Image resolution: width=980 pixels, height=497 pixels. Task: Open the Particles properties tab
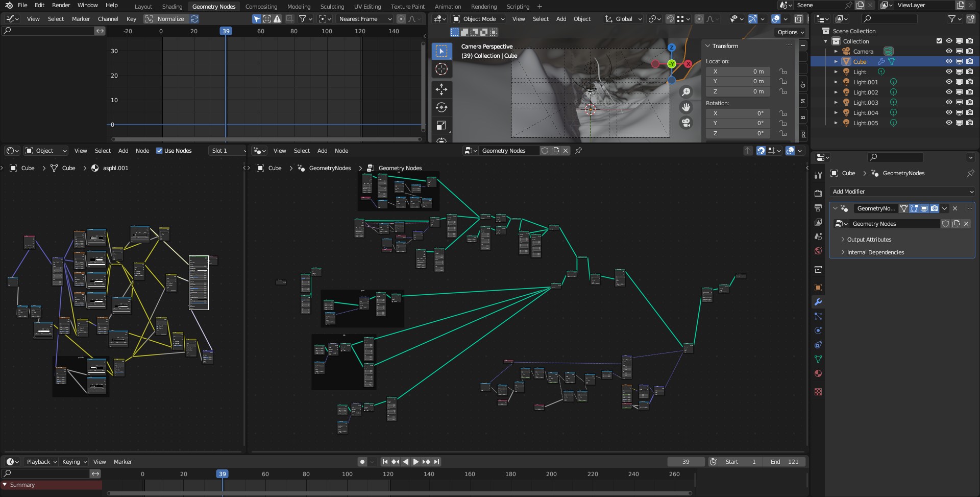click(x=818, y=316)
